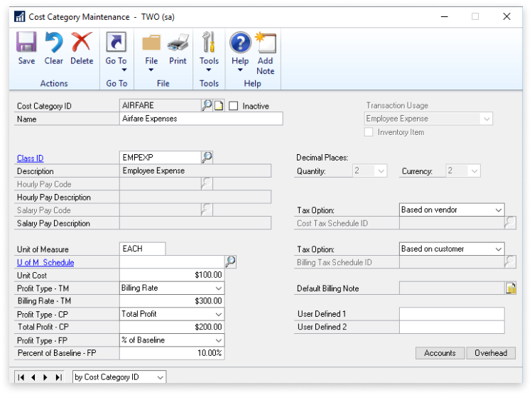This screenshot has height=395, width=532.
Task: Open U of M Schedule lookup magnifier
Action: [x=230, y=261]
